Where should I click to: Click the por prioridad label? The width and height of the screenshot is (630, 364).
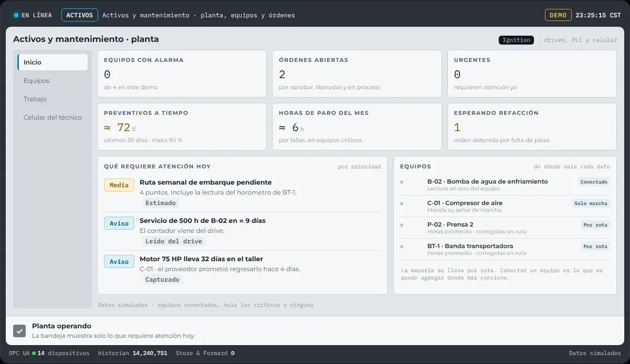[360, 167]
